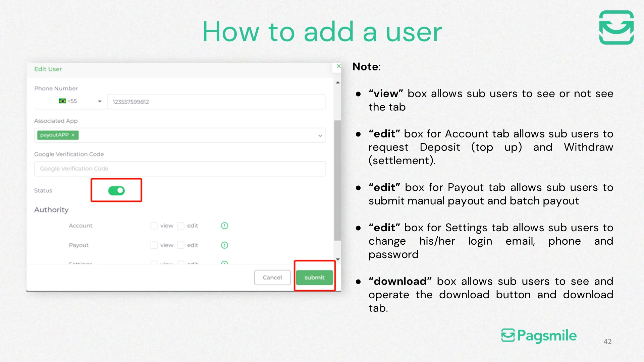Click the info icon beside Account authority
Image resolution: width=644 pixels, height=362 pixels.
click(224, 226)
